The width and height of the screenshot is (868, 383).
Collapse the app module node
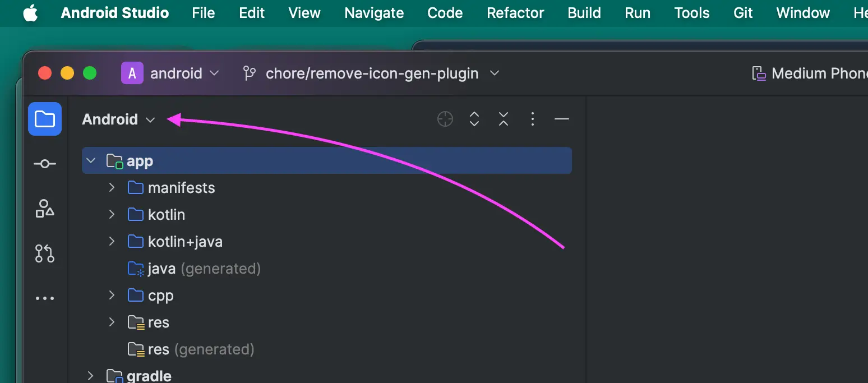91,161
